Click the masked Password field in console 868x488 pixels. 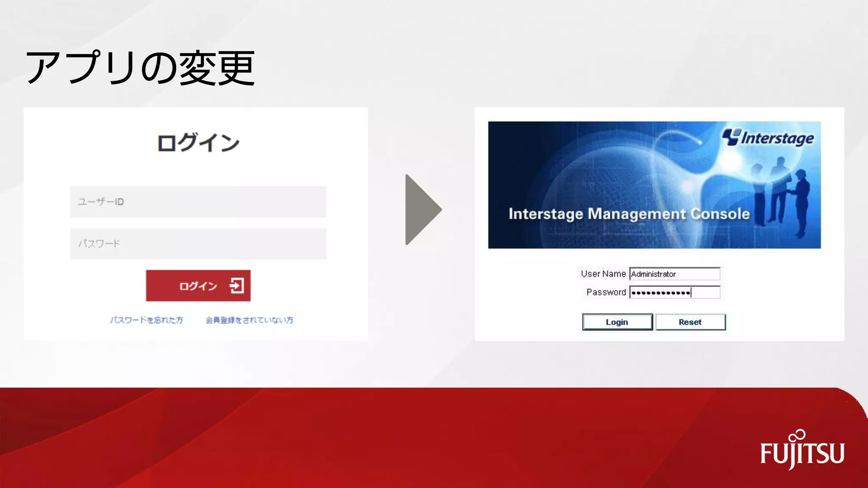674,292
